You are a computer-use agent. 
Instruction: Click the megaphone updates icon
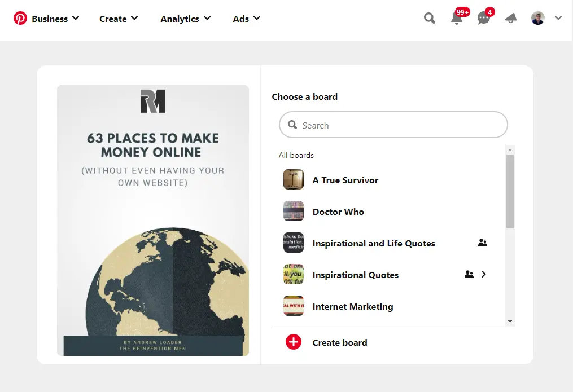511,19
